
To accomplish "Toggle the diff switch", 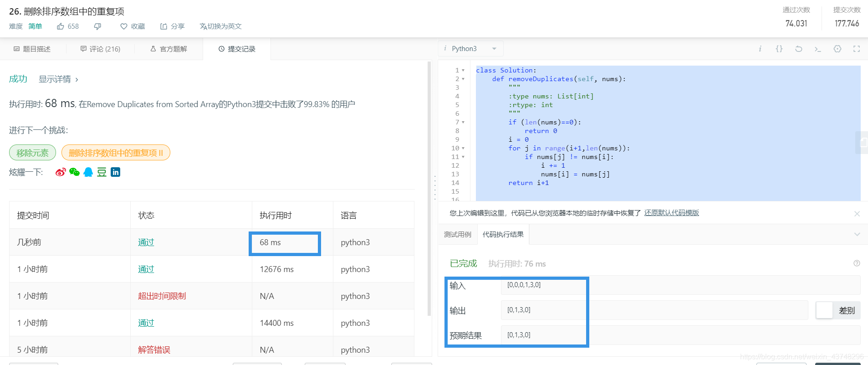I will click(838, 310).
